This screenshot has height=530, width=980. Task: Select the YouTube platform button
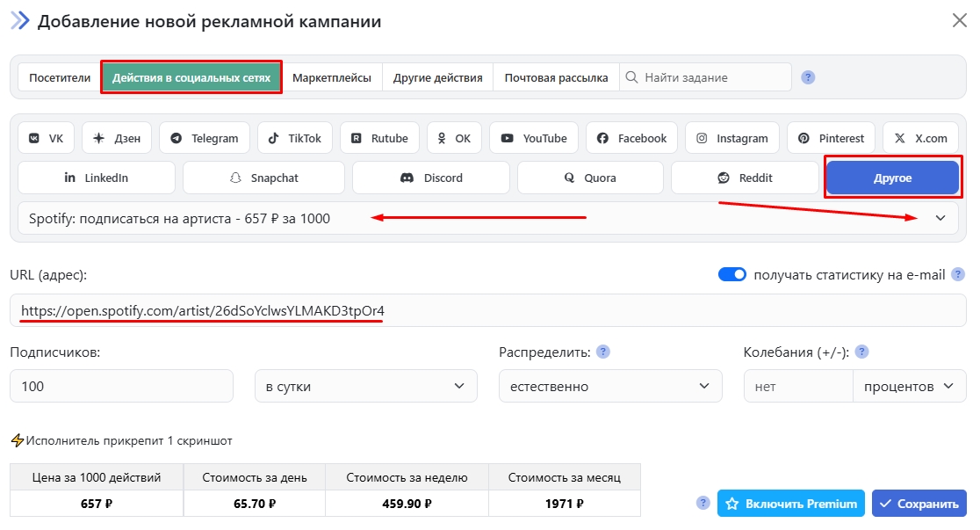534,138
